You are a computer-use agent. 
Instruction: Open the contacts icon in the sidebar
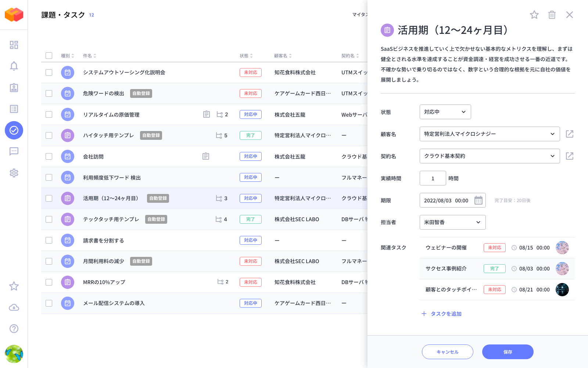pyautogui.click(x=14, y=88)
